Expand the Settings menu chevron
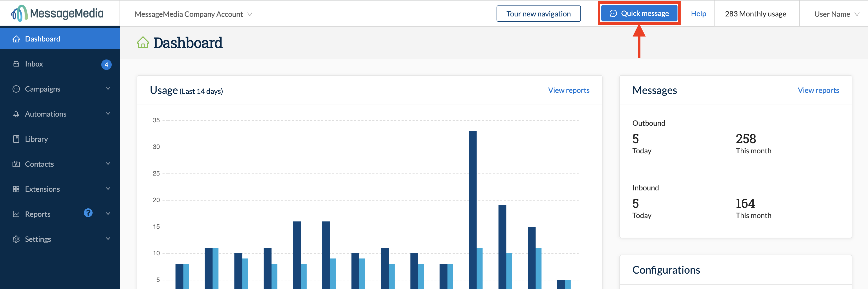 [108, 239]
